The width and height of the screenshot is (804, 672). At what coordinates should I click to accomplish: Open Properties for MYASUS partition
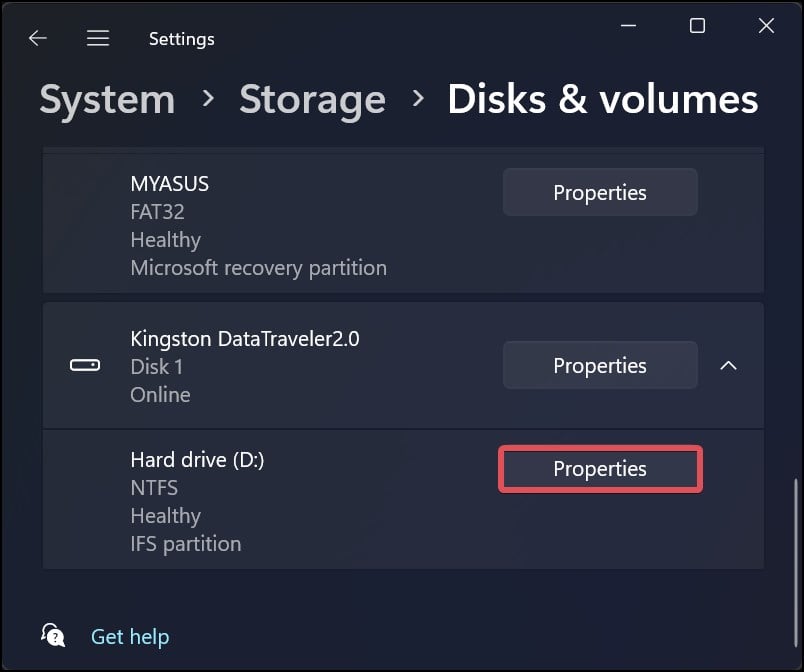[x=600, y=192]
